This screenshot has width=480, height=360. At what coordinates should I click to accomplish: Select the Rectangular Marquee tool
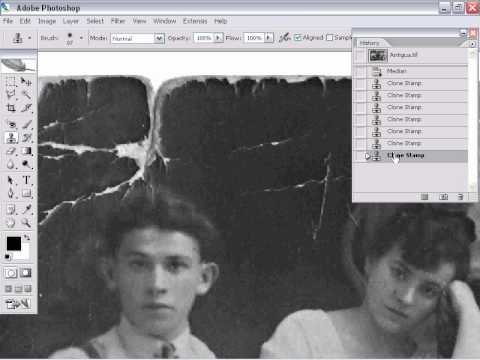pos(11,81)
